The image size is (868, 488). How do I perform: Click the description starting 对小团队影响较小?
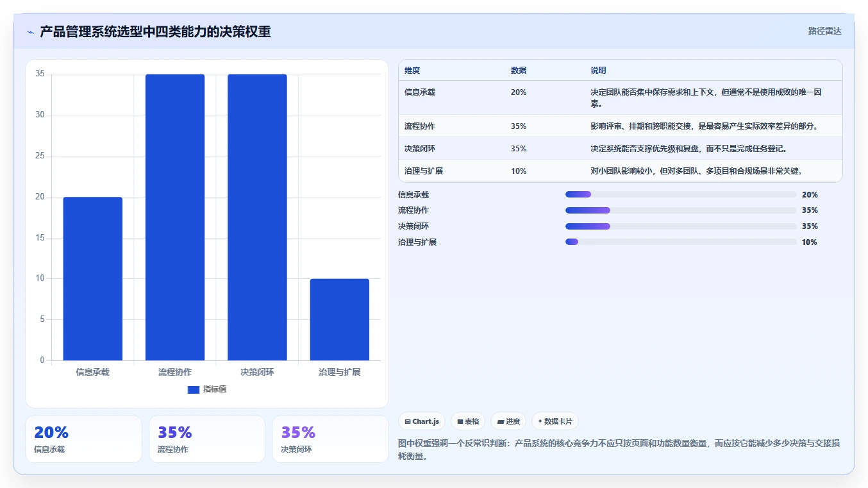[697, 171]
